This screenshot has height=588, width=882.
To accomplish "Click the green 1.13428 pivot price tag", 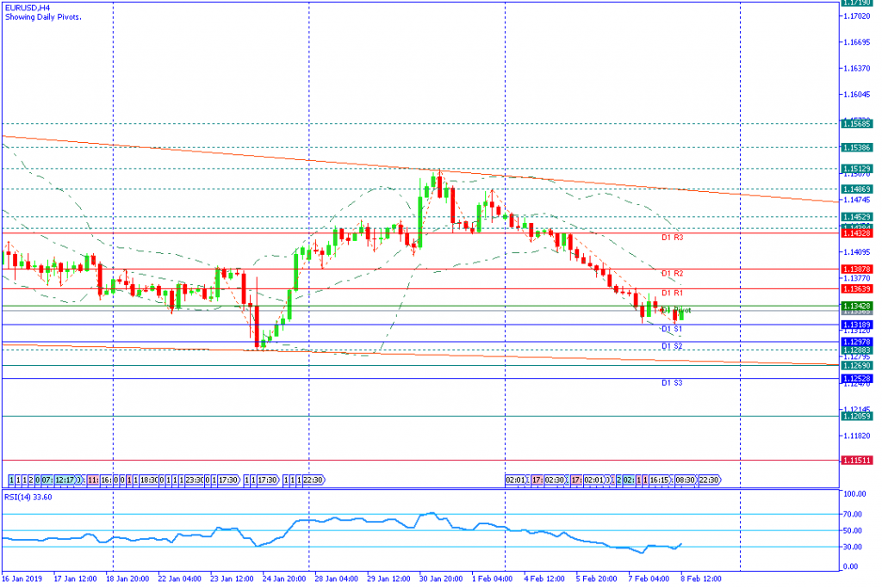I will point(858,306).
